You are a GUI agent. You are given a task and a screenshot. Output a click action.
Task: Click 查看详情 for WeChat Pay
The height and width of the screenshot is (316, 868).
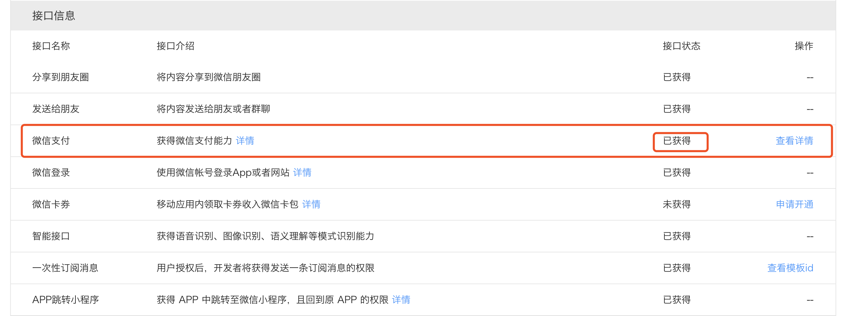794,141
